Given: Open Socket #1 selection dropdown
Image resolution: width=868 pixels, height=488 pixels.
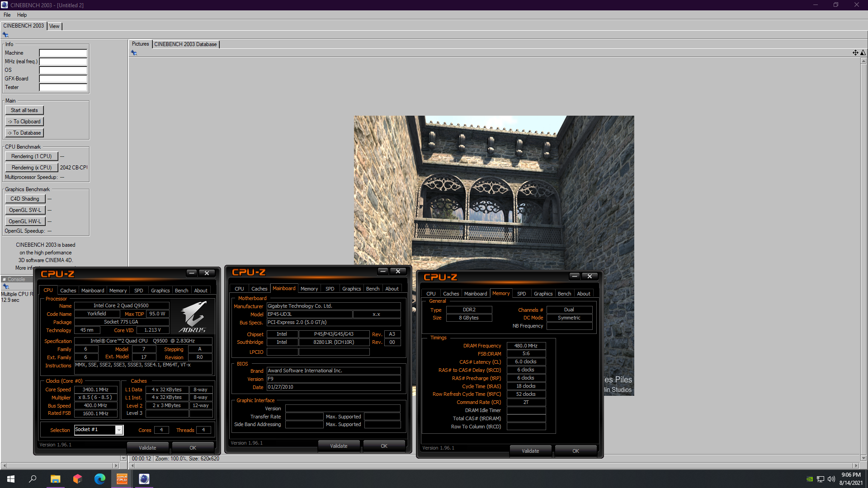Looking at the screenshot, I should click(x=119, y=430).
